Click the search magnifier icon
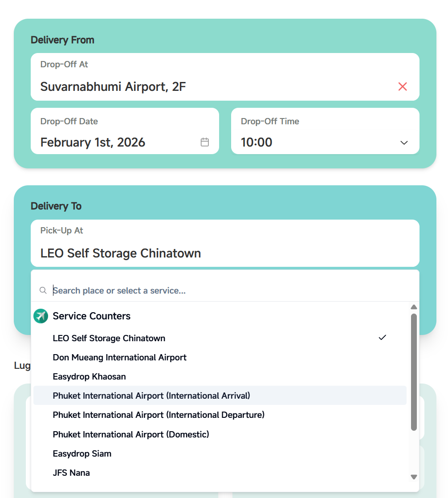Screen dimensions: 448x498 43,290
